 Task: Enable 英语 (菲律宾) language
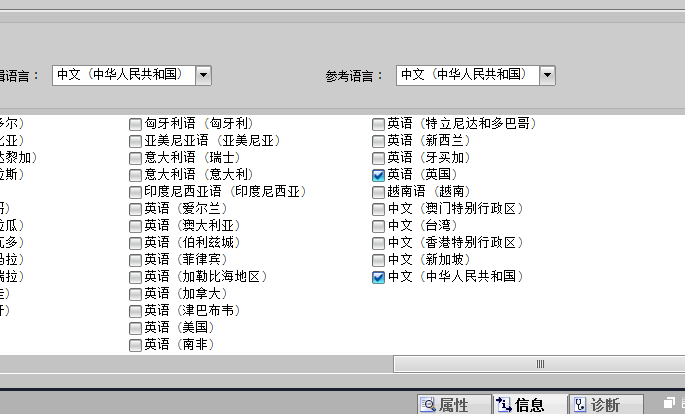pos(135,261)
